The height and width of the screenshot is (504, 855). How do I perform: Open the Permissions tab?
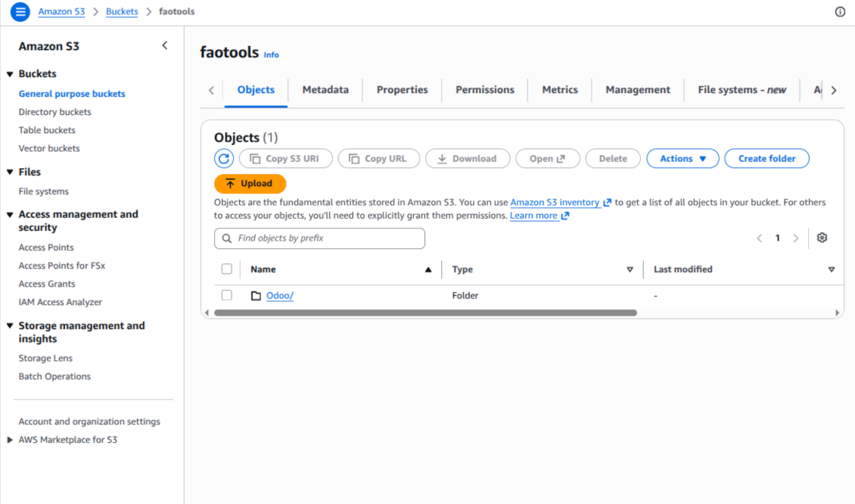point(485,90)
